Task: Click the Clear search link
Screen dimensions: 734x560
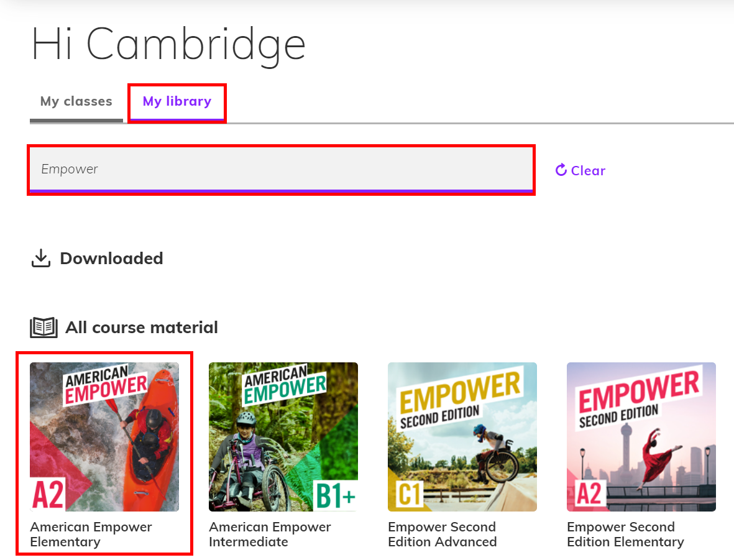Action: (x=580, y=170)
